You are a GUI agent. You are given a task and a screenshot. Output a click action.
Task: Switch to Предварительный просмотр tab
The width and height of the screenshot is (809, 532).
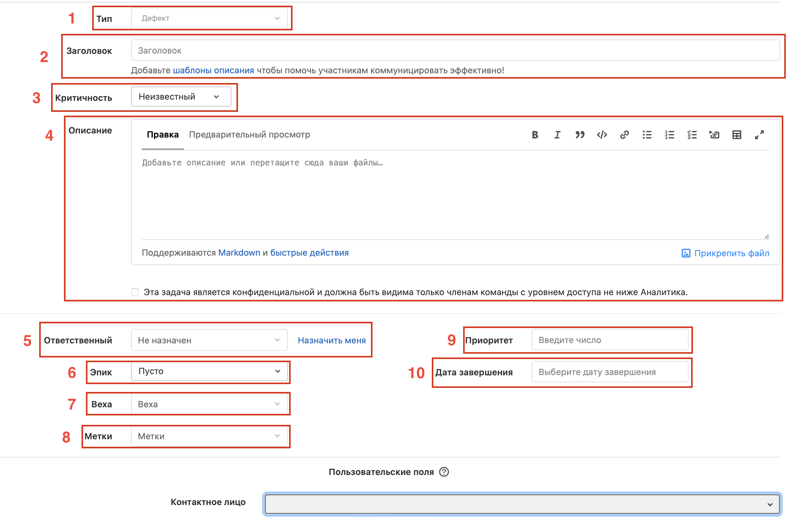[x=249, y=135]
